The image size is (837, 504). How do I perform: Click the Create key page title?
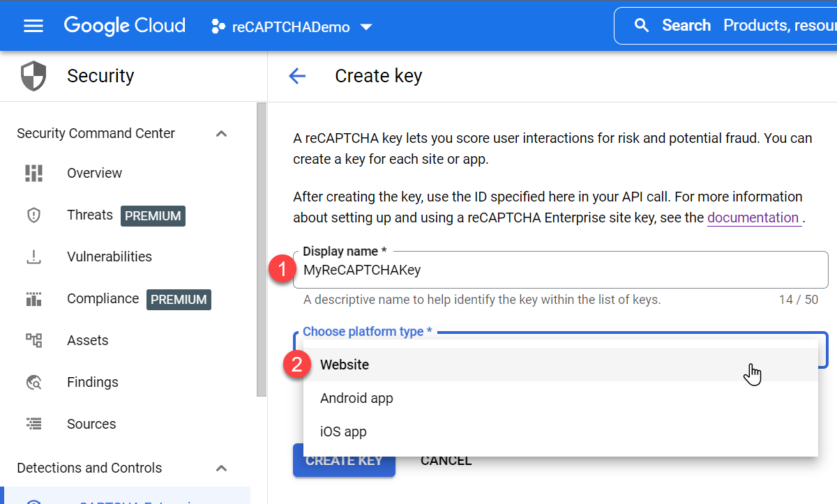click(x=378, y=76)
